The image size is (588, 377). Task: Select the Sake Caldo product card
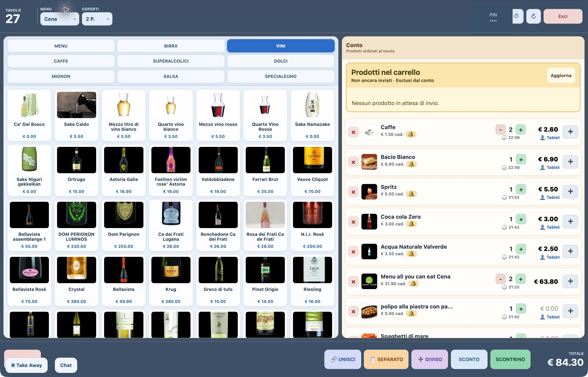click(x=76, y=115)
